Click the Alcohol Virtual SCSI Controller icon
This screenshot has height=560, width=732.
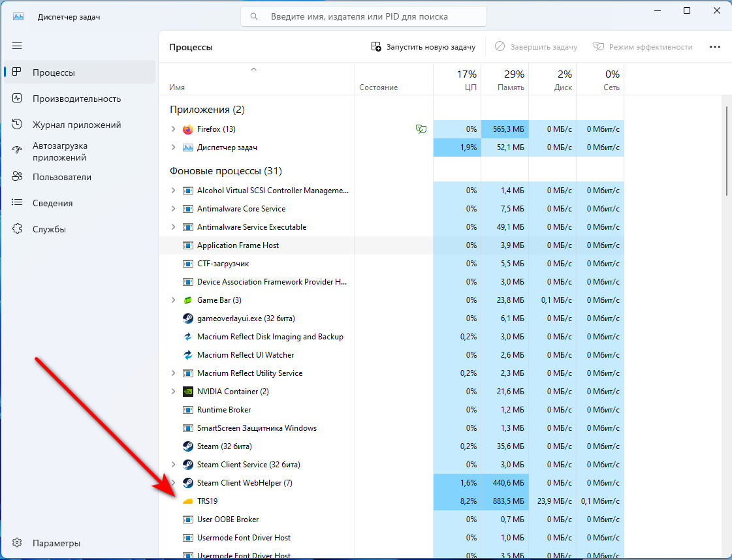(x=187, y=191)
